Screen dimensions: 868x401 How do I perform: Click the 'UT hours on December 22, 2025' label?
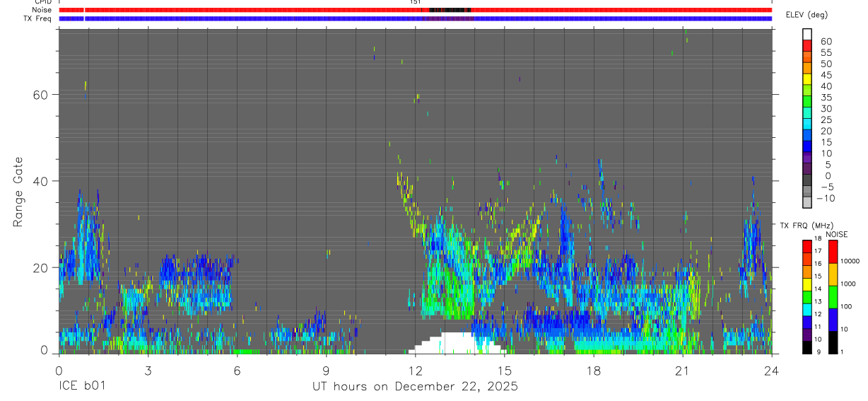(415, 387)
